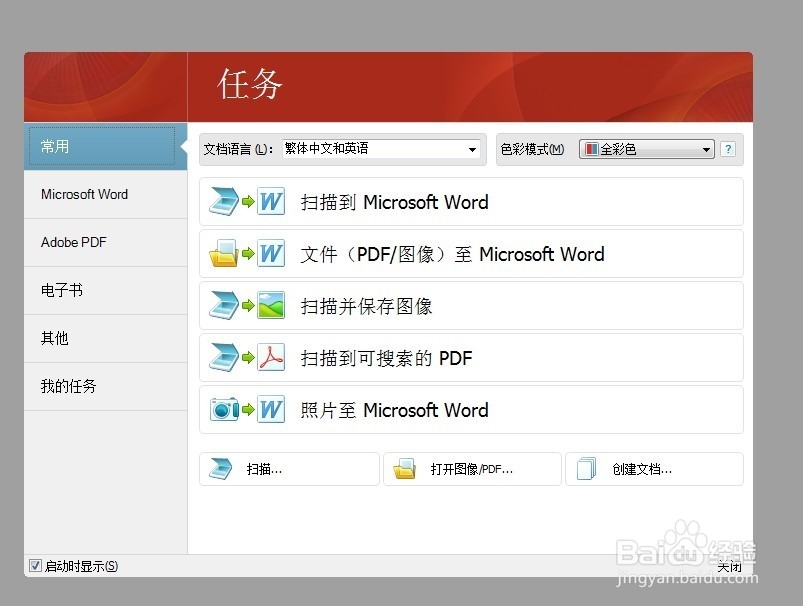Select the 常用 tab in the sidebar
Image resolution: width=803 pixels, height=606 pixels.
coord(105,147)
